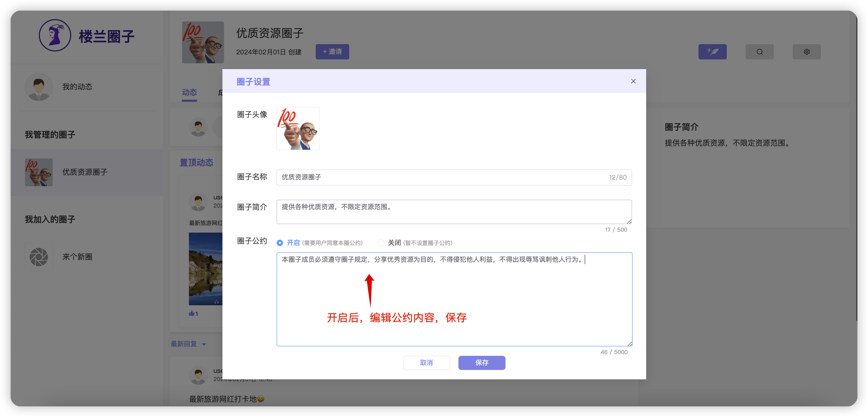
Task: Click the 保存 button
Action: pyautogui.click(x=481, y=363)
